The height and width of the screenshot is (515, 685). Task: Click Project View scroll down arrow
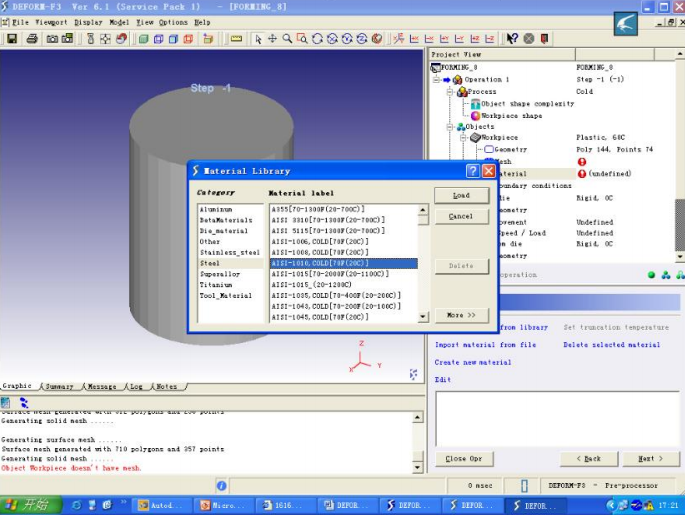click(x=680, y=256)
